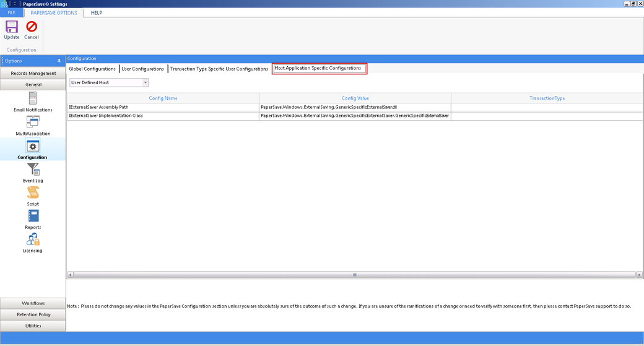Open Email Notifications in sidebar
The height and width of the screenshot is (346, 644).
[x=33, y=98]
